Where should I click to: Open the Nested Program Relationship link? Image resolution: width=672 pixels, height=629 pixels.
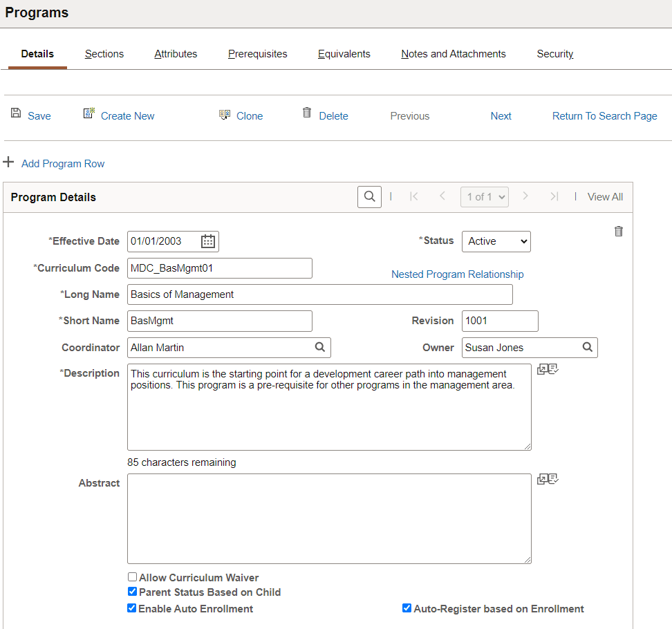(x=457, y=274)
